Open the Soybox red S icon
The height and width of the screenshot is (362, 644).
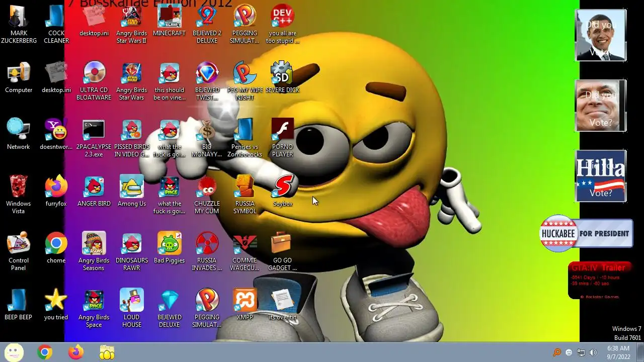pyautogui.click(x=283, y=191)
